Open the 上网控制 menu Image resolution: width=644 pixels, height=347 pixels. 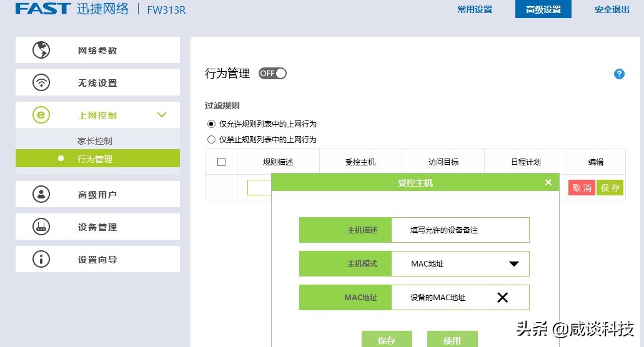point(97,115)
